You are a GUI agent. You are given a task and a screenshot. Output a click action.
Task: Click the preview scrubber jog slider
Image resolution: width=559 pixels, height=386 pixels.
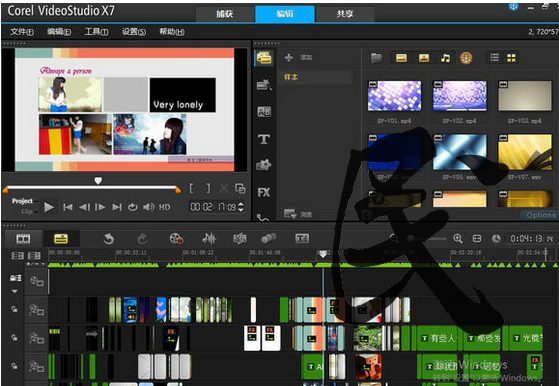click(98, 181)
